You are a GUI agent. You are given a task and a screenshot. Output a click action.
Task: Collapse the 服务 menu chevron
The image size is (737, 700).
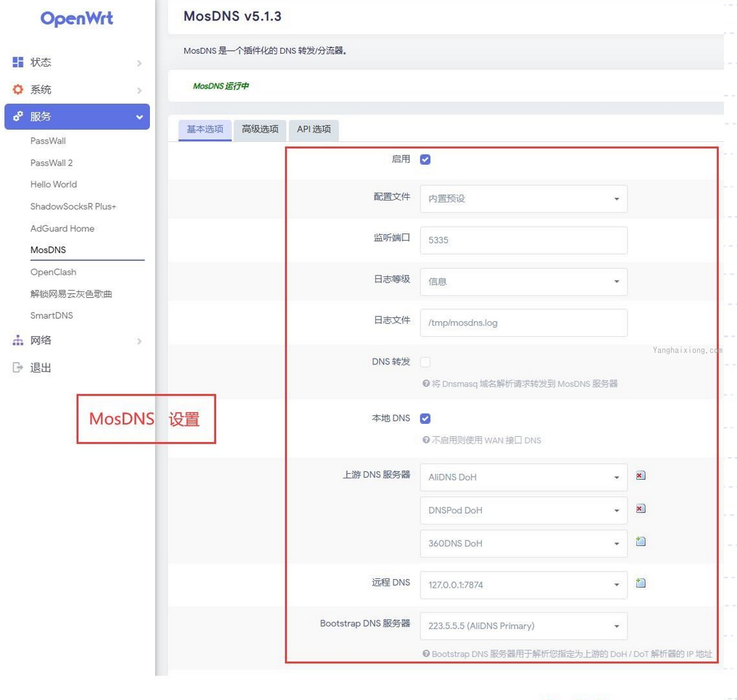tap(139, 117)
